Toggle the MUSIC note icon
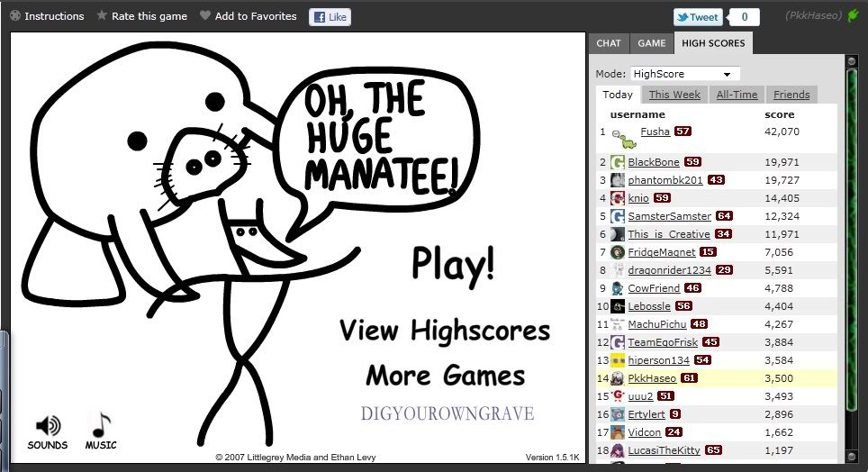 point(101,425)
